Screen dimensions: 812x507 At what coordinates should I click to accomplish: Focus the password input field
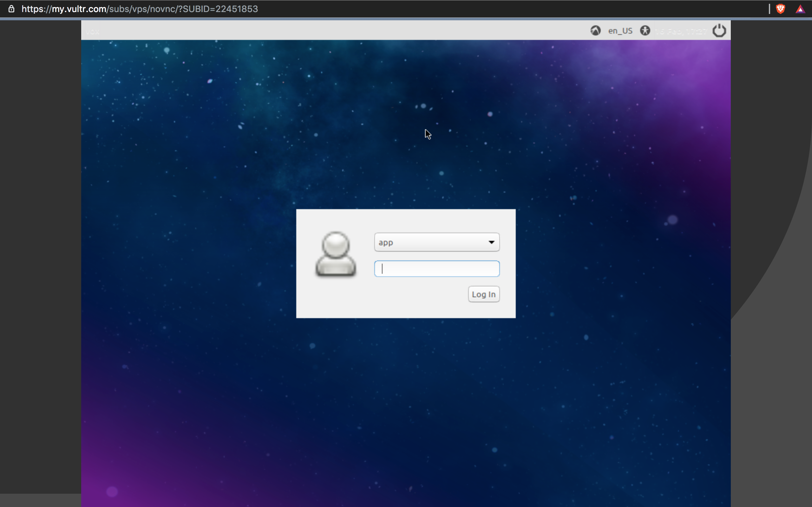tap(437, 269)
